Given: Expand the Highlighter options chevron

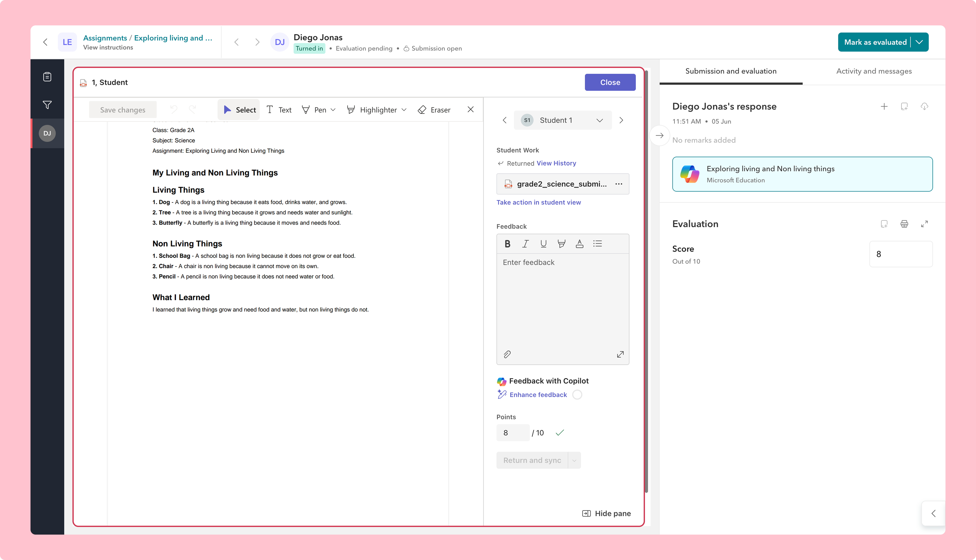Looking at the screenshot, I should point(404,110).
